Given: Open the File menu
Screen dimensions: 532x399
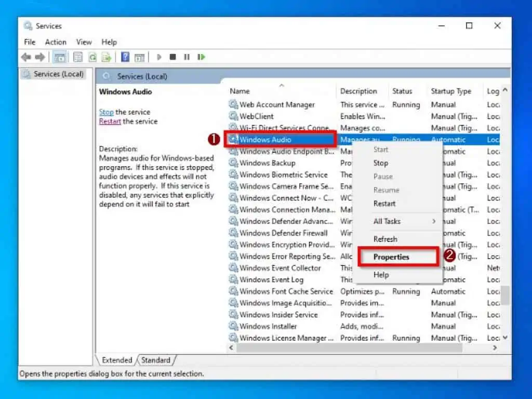Looking at the screenshot, I should [30, 42].
